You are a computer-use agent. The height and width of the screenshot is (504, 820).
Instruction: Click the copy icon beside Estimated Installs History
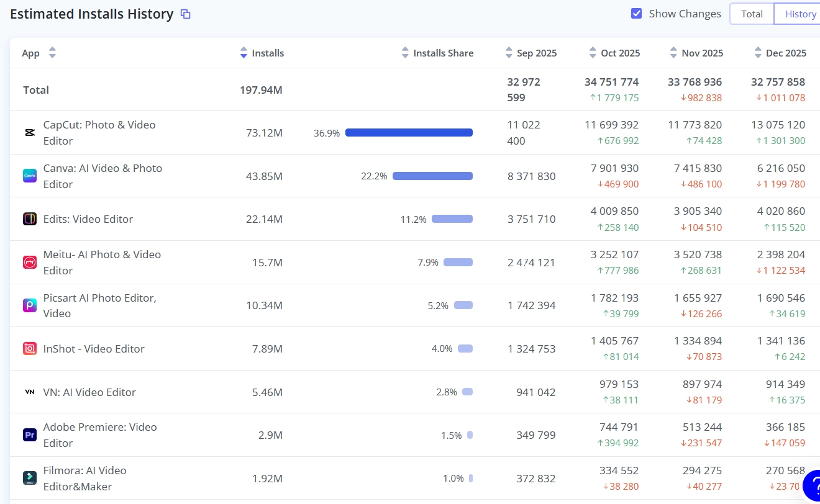pos(185,14)
